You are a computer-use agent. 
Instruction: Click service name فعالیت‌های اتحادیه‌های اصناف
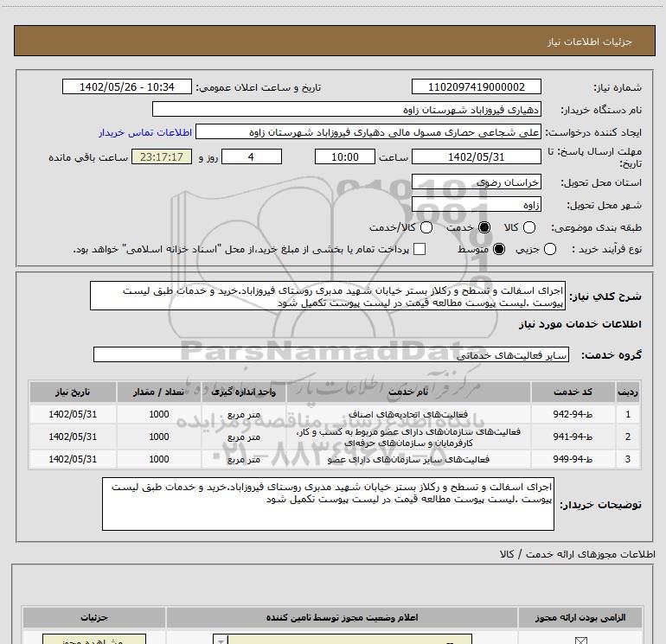pyautogui.click(x=408, y=414)
